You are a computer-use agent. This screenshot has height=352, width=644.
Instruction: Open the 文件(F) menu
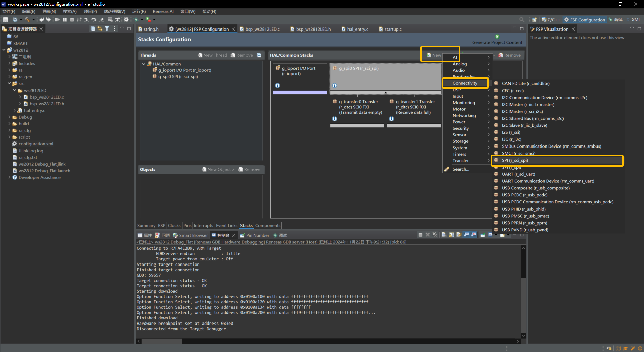coord(9,11)
